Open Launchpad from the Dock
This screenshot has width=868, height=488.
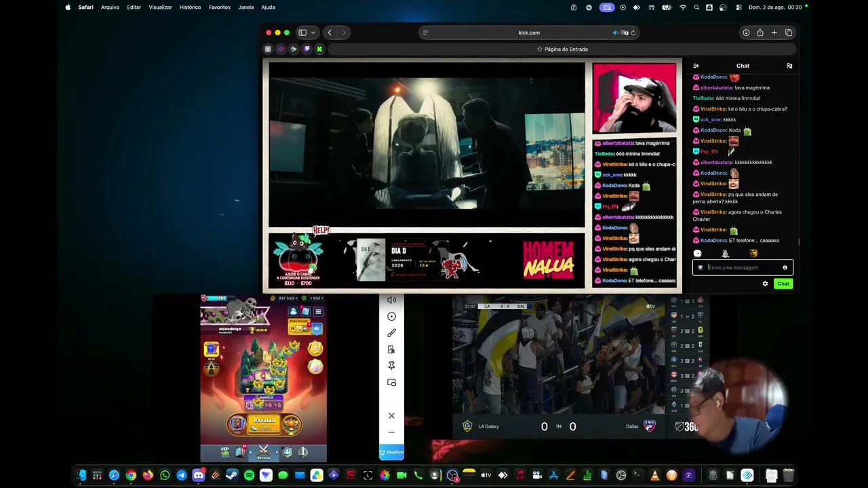pos(98,475)
